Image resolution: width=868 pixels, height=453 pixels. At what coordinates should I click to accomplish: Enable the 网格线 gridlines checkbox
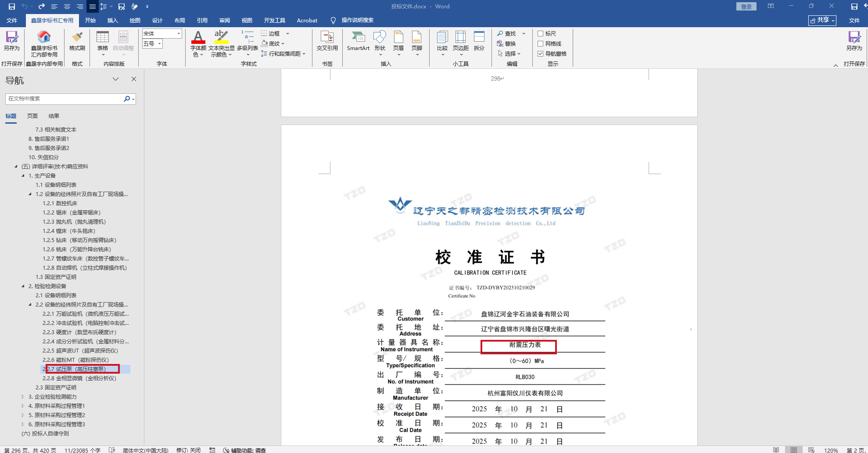pos(541,44)
